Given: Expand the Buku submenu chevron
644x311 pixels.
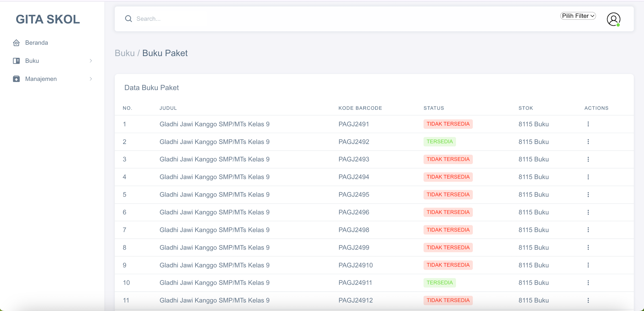Looking at the screenshot, I should coord(91,61).
